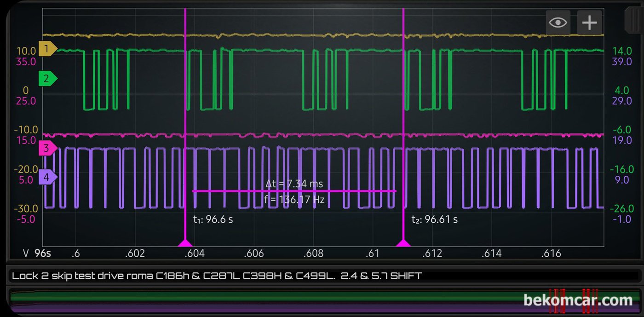Select the pink channel 3 marker

point(48,148)
